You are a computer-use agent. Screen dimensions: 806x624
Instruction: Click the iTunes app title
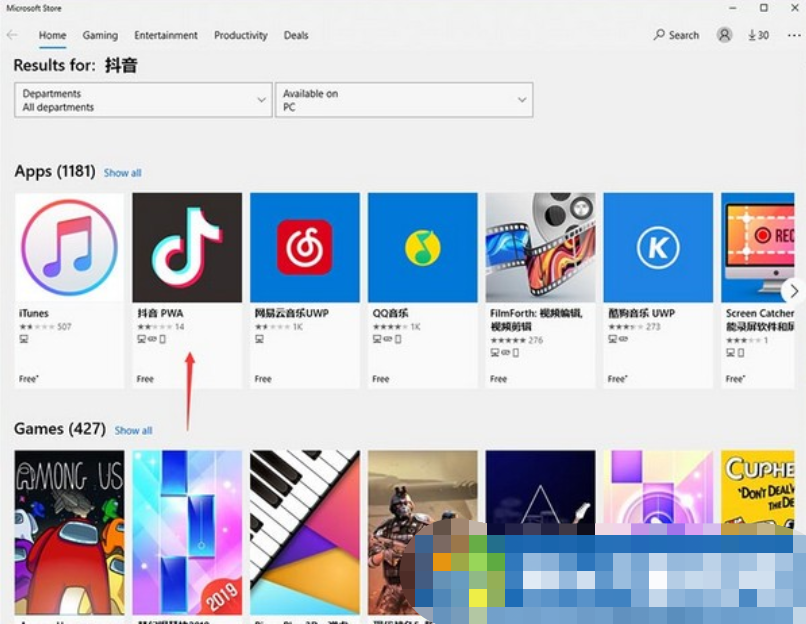[x=34, y=313]
